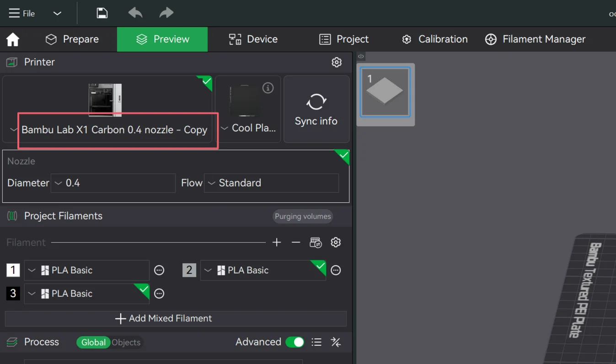Click the more options icon for filament 1

point(159,270)
